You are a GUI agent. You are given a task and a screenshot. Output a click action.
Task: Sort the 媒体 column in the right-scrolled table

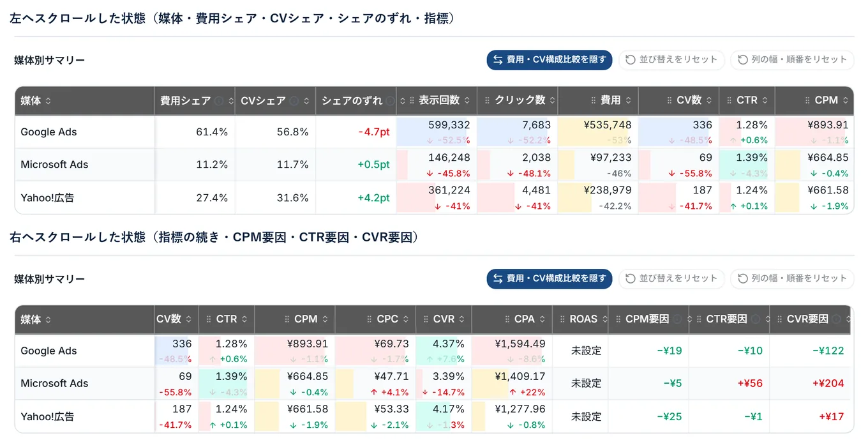tap(49, 320)
